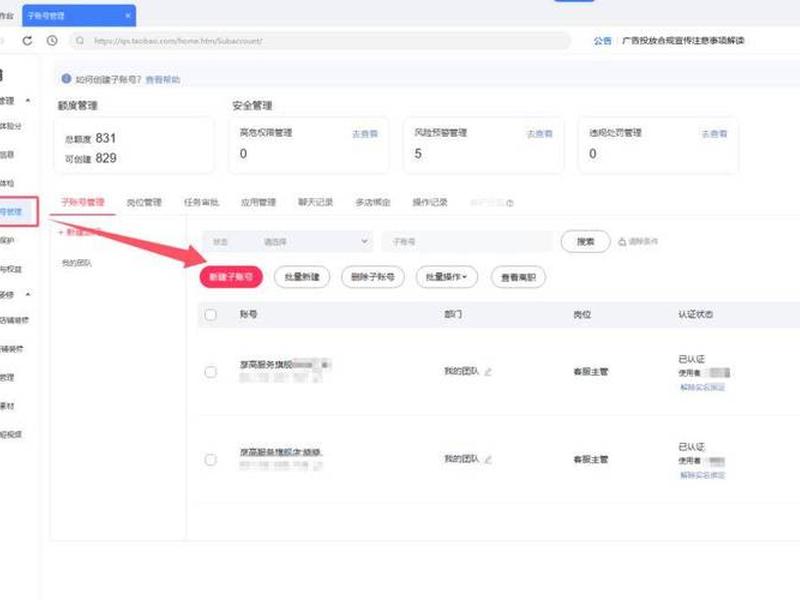Screen dimensions: 800x600
Task: Click the magnifier icon in the address bar
Action: click(80, 40)
